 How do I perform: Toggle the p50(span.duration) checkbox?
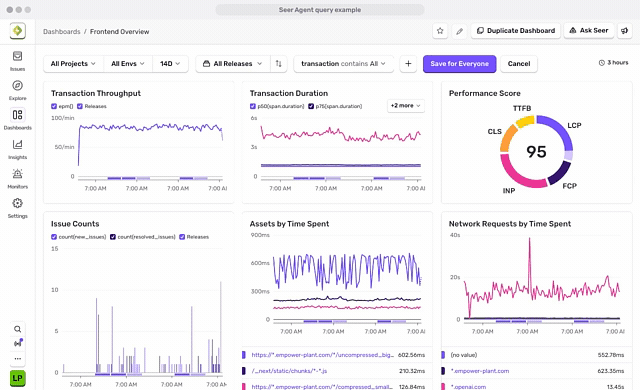(x=253, y=106)
